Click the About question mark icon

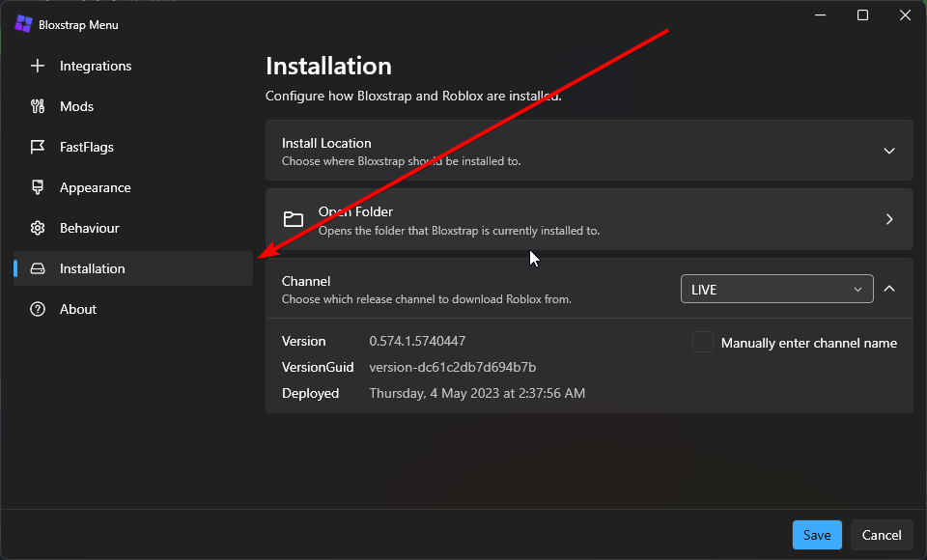[x=39, y=309]
